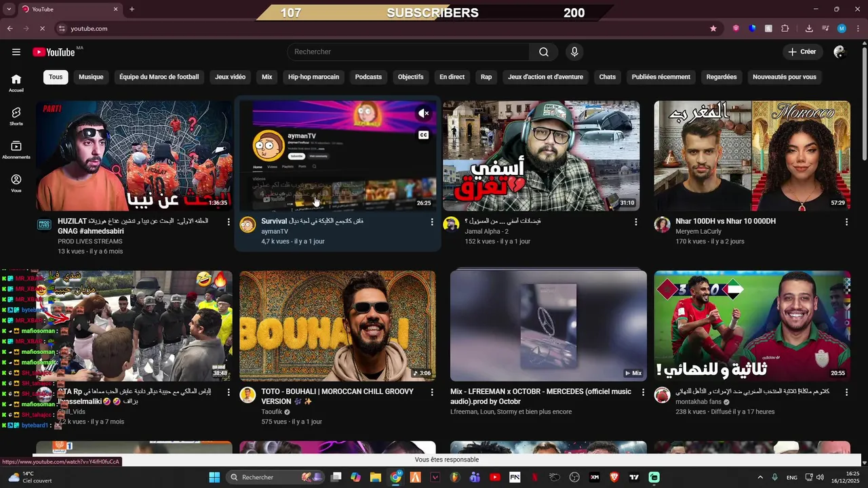Open Jamal Alpha - 2 channel link

[486, 232]
